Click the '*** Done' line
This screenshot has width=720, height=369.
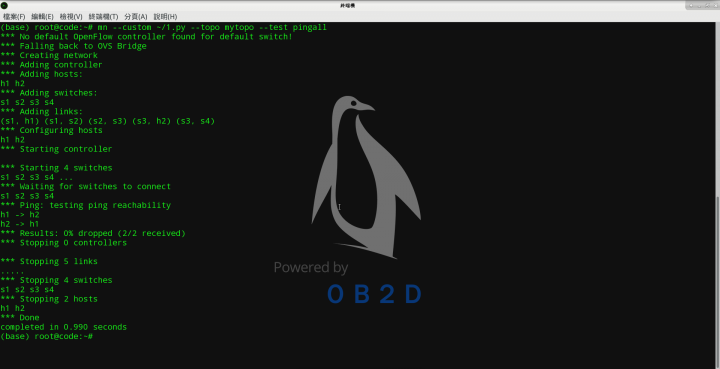tap(20, 318)
